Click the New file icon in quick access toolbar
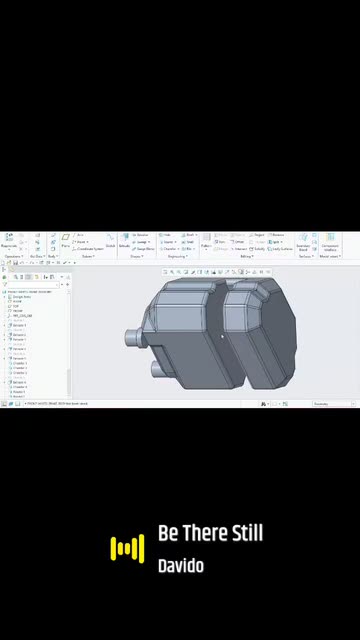The width and height of the screenshot is (360, 640). pos(3,262)
